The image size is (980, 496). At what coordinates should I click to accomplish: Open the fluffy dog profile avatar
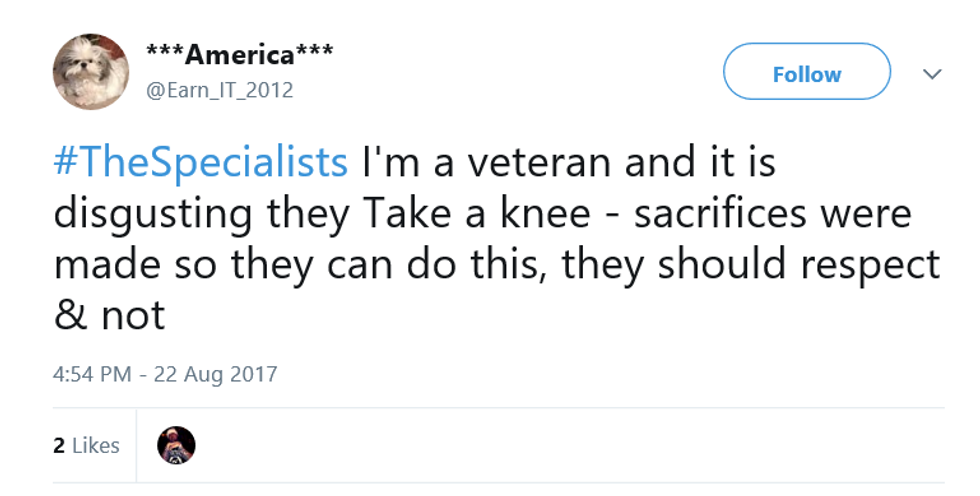pos(91,71)
